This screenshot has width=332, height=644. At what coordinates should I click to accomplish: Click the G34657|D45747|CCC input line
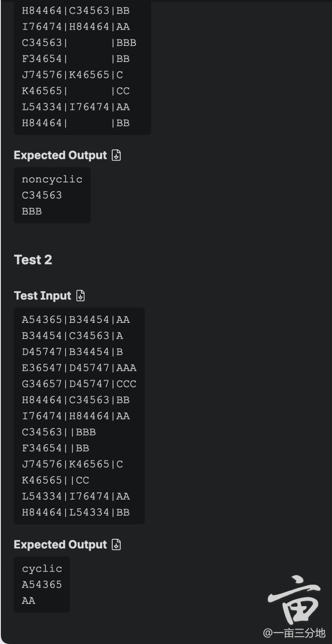79,384
